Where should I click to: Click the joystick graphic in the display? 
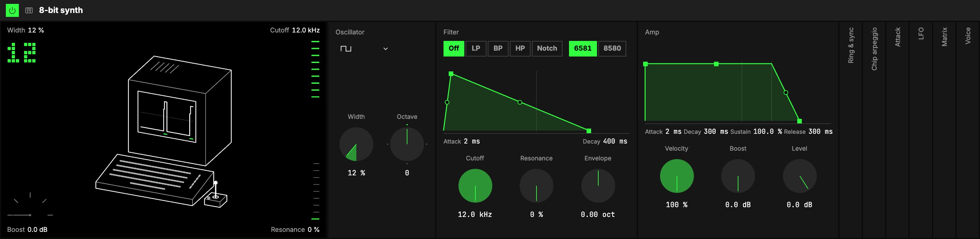(216, 195)
